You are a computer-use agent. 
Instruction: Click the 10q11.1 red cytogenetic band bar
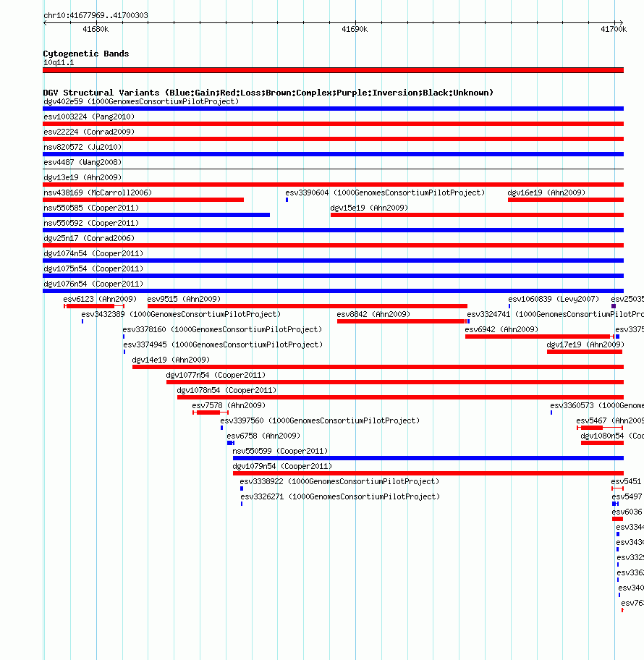(333, 70)
